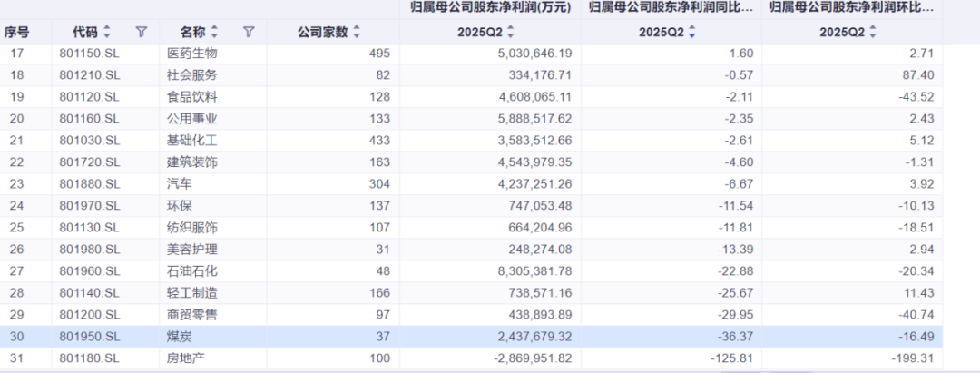Click net profit value 5,030,646.19
Screen dimensions: 980x373
tap(534, 54)
